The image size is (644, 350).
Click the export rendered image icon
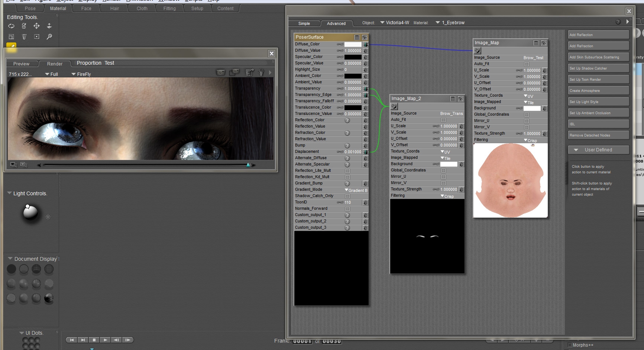(x=250, y=72)
